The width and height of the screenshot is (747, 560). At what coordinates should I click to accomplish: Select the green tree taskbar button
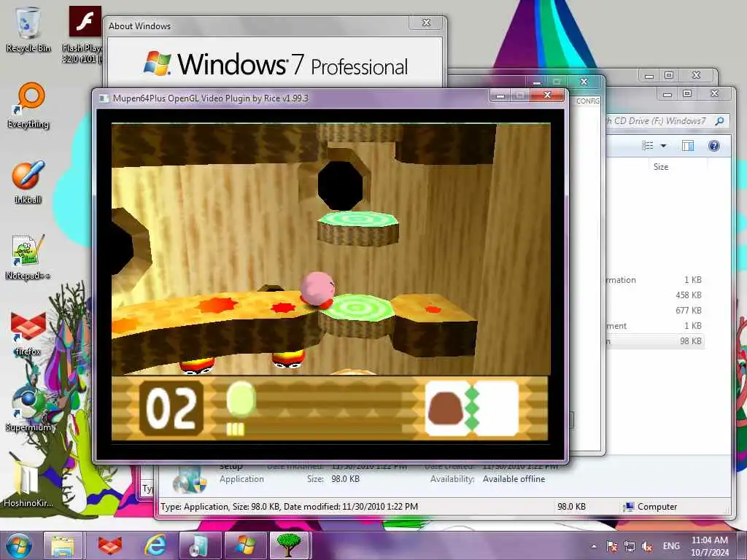(x=290, y=545)
